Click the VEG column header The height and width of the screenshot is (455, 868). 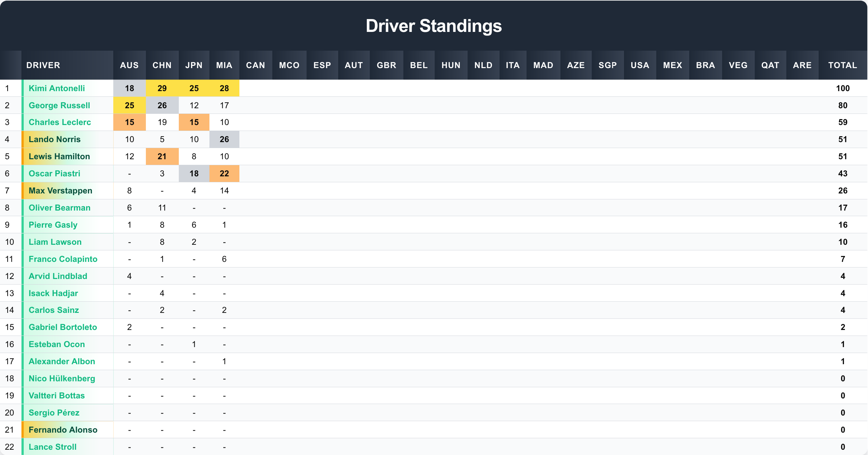[738, 65]
